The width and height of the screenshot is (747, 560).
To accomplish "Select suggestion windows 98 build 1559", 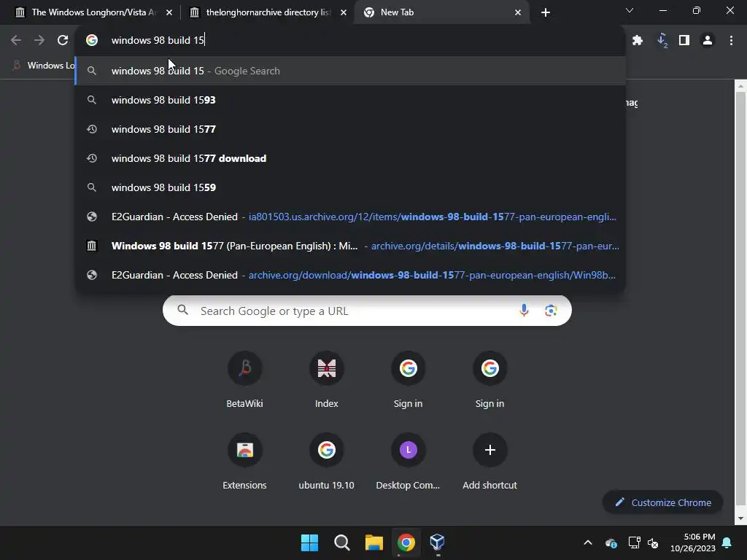I will (x=350, y=187).
